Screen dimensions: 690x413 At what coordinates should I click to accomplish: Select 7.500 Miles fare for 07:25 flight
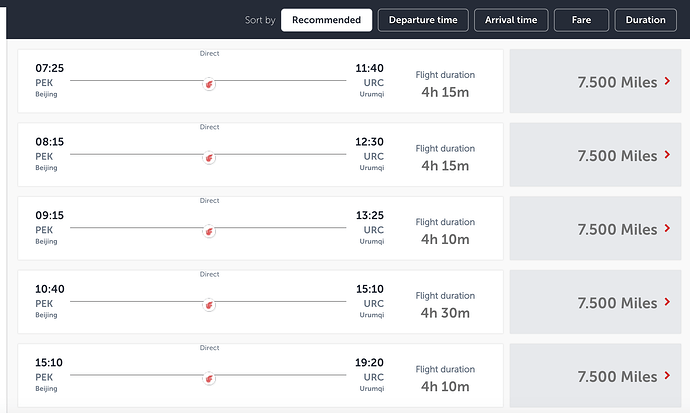(x=595, y=81)
